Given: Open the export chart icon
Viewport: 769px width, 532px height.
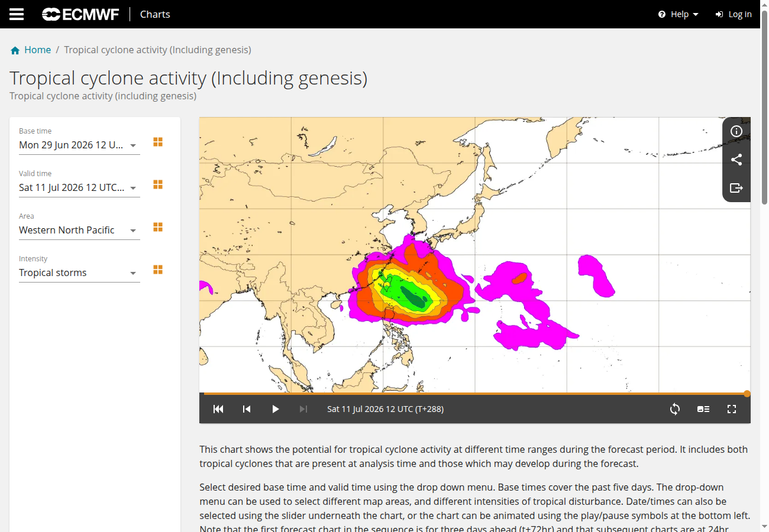Looking at the screenshot, I should (736, 188).
